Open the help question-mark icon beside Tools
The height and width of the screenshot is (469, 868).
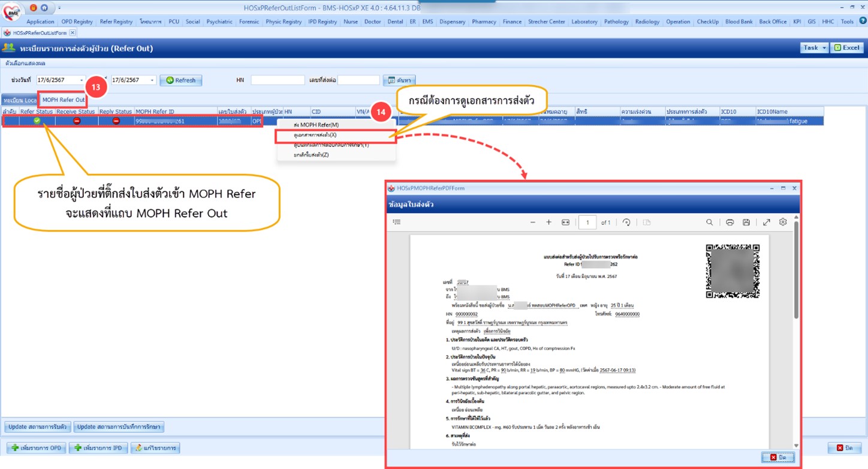pos(862,21)
